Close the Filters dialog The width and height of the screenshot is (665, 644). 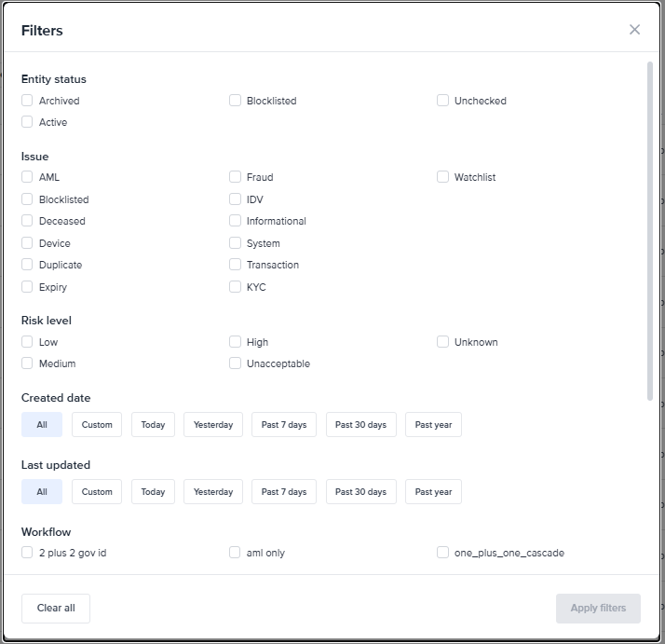pyautogui.click(x=634, y=30)
